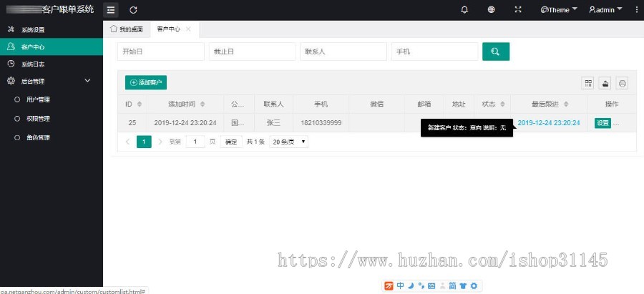Click the IME 简 simplified toggle
This screenshot has width=644, height=294.
[x=452, y=286]
